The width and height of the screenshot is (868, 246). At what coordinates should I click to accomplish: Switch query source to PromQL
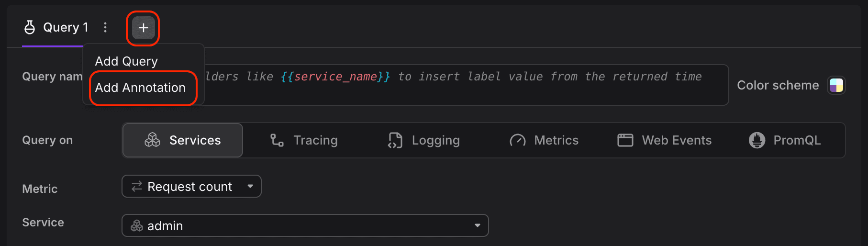[x=785, y=140]
